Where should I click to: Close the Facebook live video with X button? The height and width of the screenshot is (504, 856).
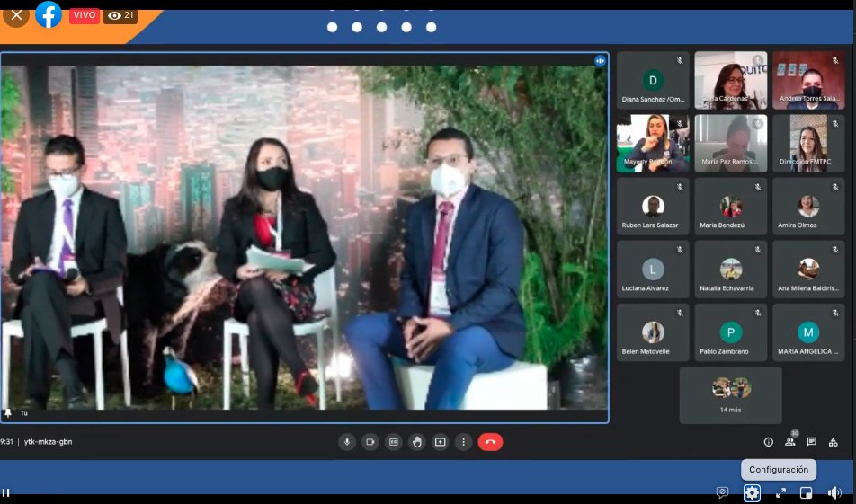click(16, 15)
